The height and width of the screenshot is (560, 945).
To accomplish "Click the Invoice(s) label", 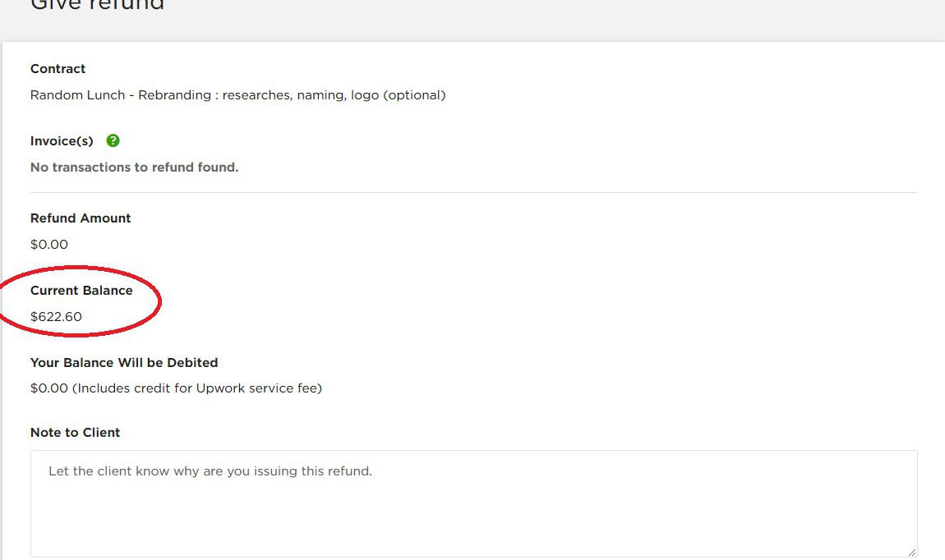I will pyautogui.click(x=62, y=141).
